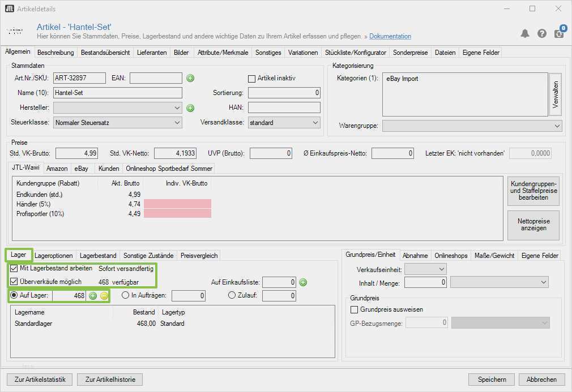This screenshot has width=572, height=392.
Task: Switch to the Lageroptionen tab
Action: pyautogui.click(x=54, y=255)
